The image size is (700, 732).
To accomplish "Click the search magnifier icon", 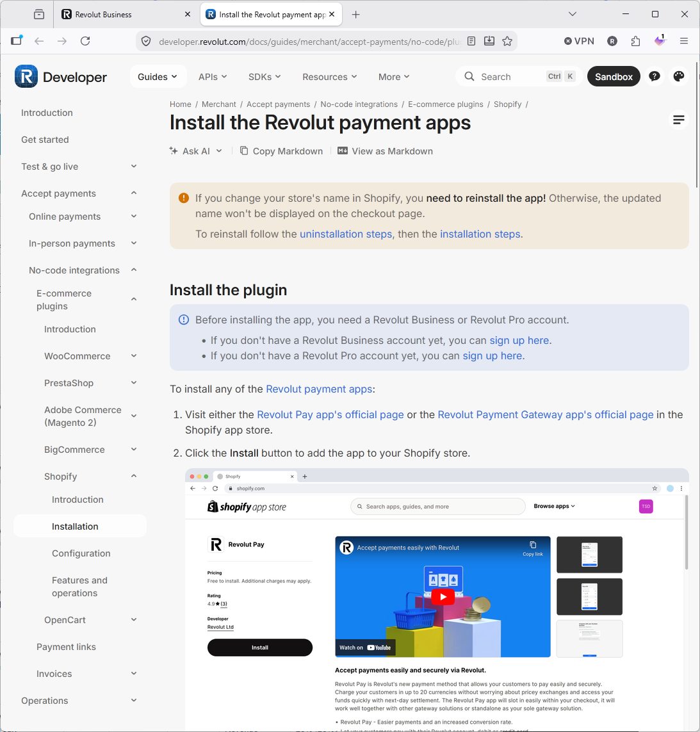I will [x=469, y=77].
